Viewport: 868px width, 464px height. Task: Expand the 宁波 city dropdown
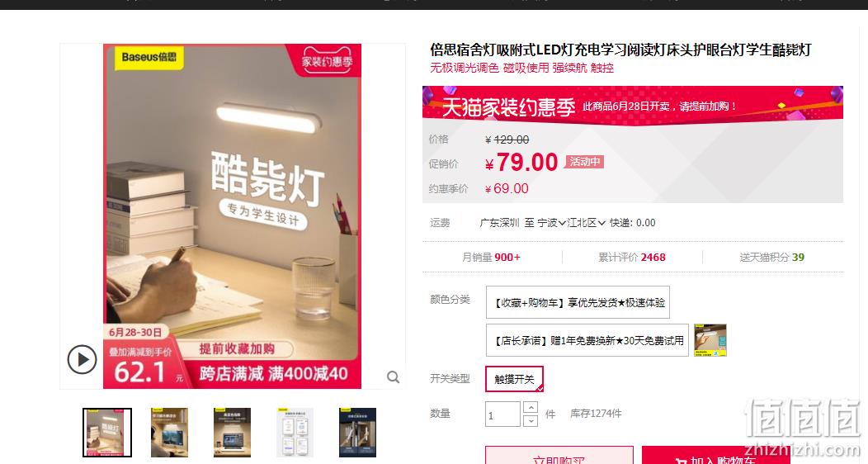(x=551, y=223)
